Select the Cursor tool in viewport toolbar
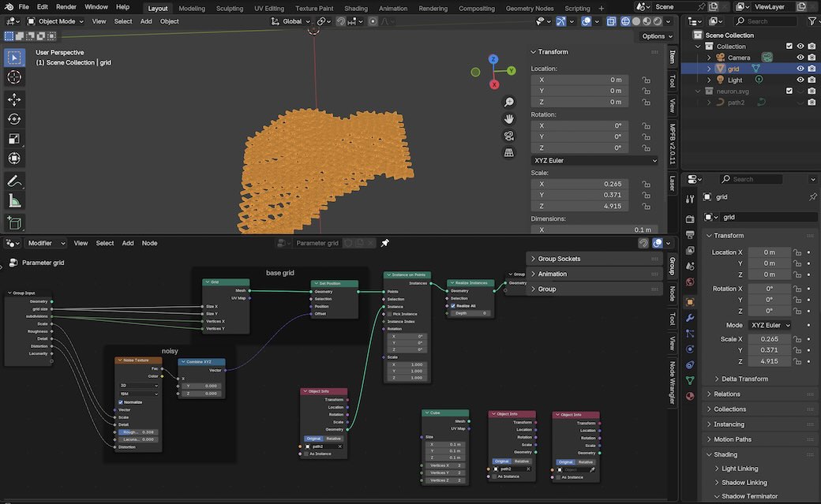This screenshot has width=821, height=504. (x=14, y=77)
